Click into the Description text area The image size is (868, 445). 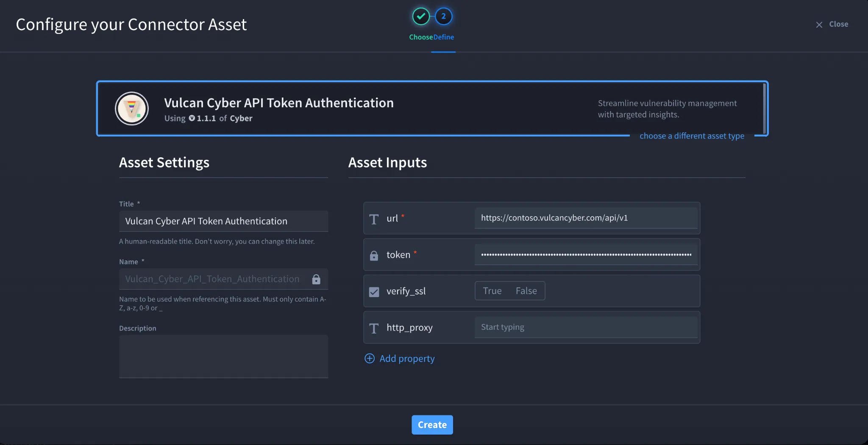tap(223, 356)
